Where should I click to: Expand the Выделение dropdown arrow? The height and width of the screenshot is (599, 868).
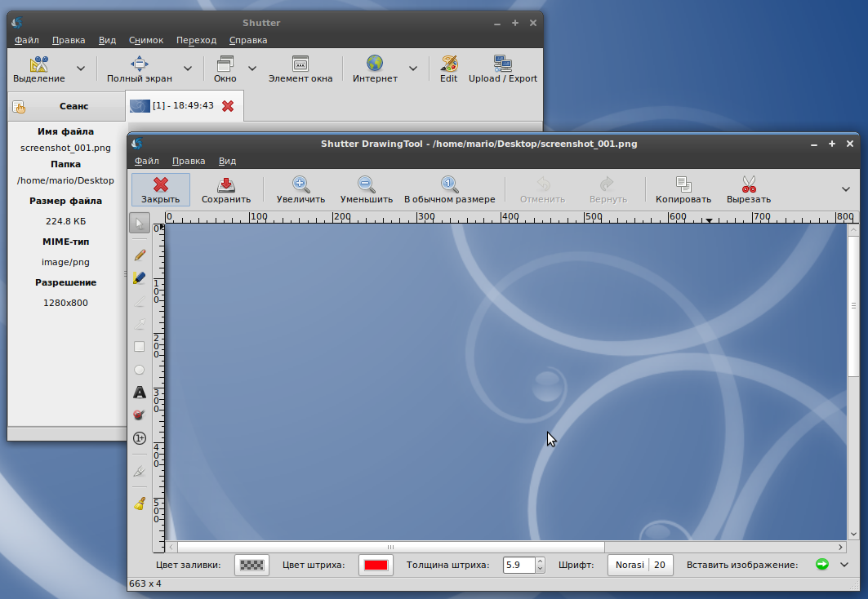pos(81,69)
